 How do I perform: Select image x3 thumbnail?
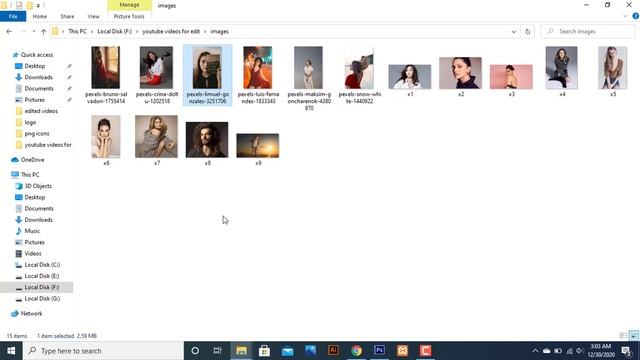pos(511,77)
